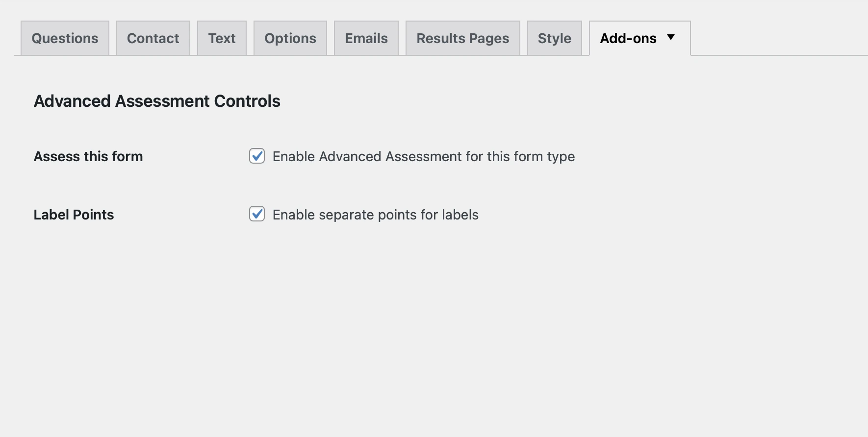868x437 pixels.
Task: Click "Enable separate points for labels" text
Action: (x=375, y=215)
